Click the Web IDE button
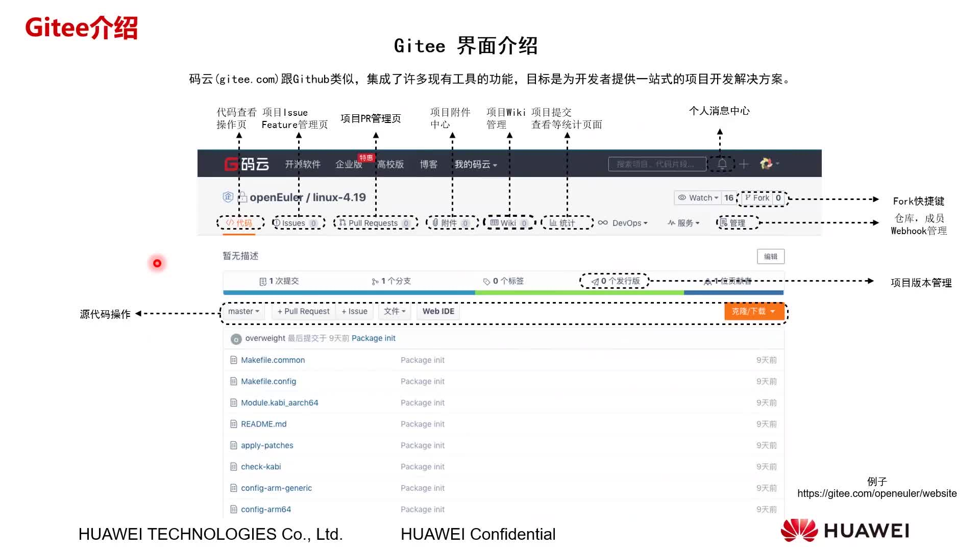 [438, 311]
